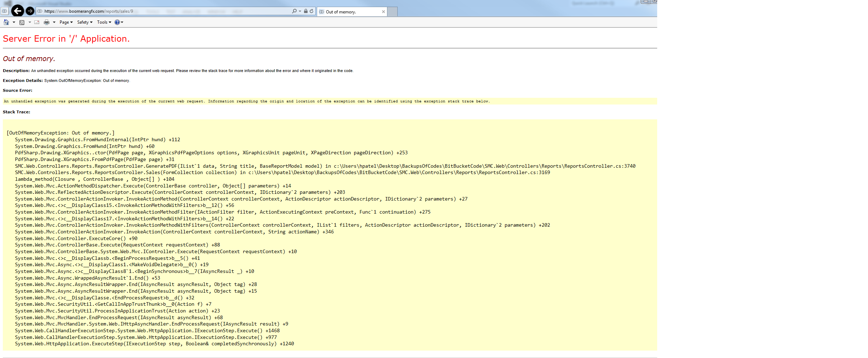
Task: Open the Page menu
Action: (x=66, y=22)
